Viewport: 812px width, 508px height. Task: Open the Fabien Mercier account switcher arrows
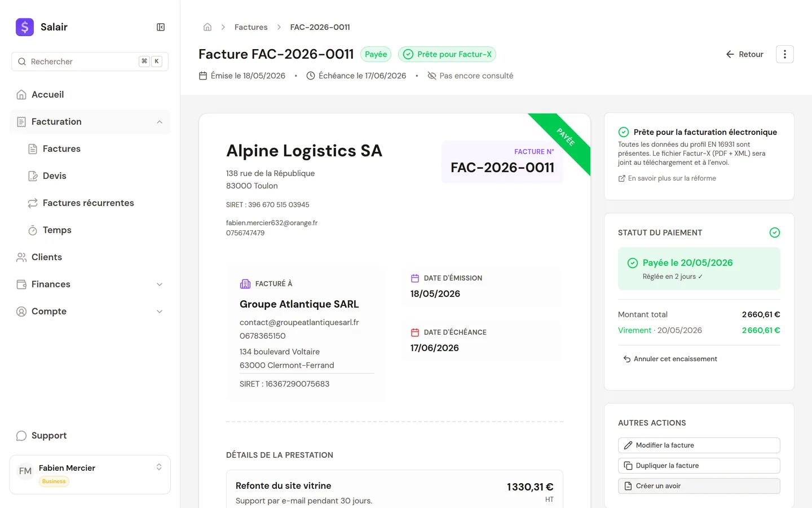pos(159,467)
